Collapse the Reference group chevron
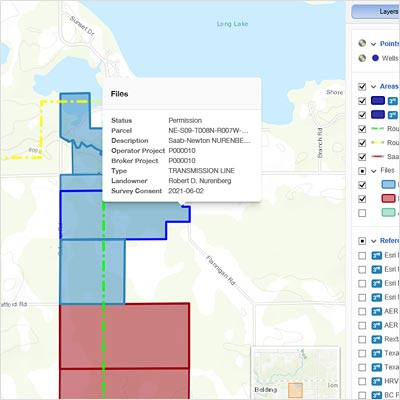 [x=373, y=241]
